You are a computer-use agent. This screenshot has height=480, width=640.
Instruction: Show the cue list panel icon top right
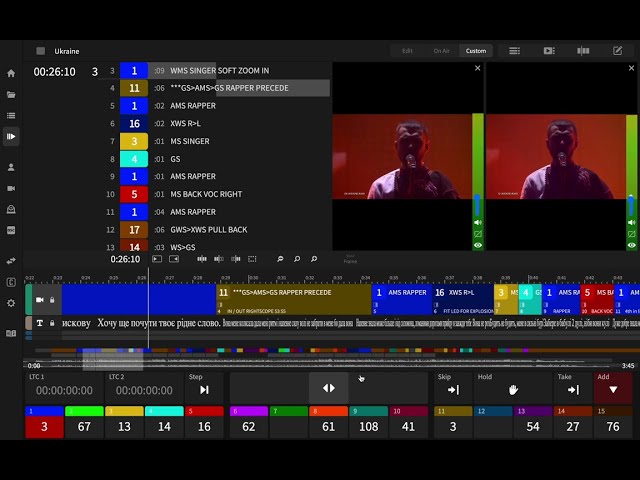pyautogui.click(x=514, y=51)
